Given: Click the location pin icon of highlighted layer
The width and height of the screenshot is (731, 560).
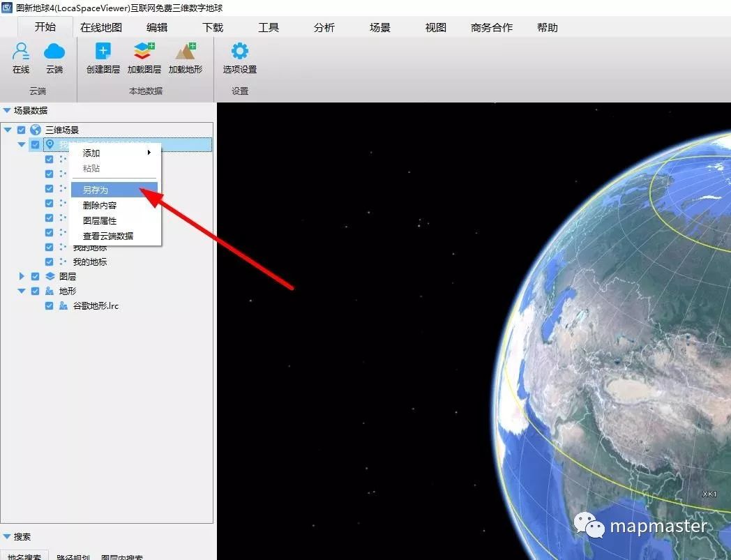Looking at the screenshot, I should [x=50, y=144].
